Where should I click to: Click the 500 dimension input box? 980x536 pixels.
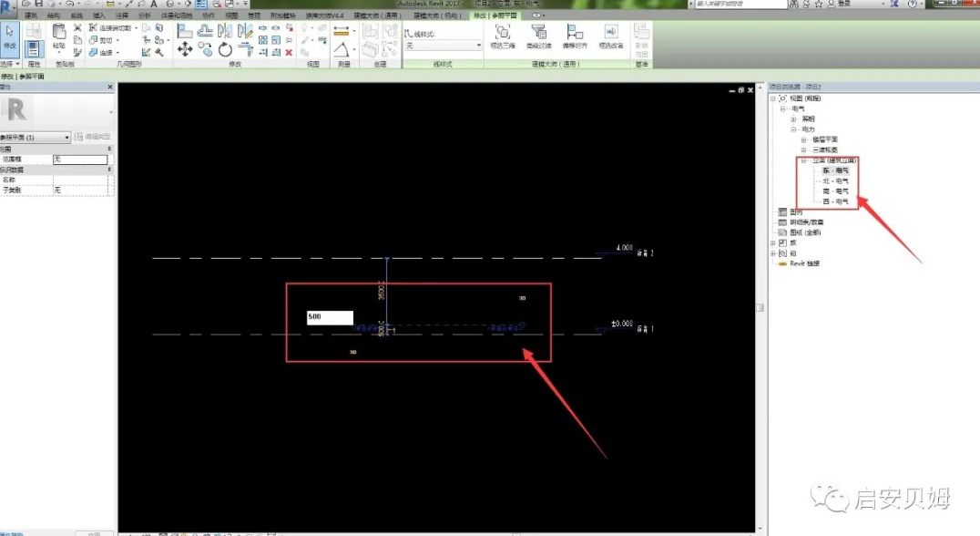pyautogui.click(x=329, y=317)
